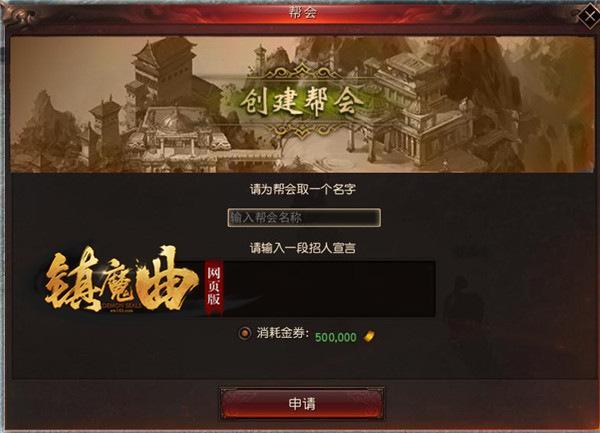This screenshot has width=600, height=433.
Task: Click the 请为帮会取一个名字 prompt text
Action: (x=303, y=189)
